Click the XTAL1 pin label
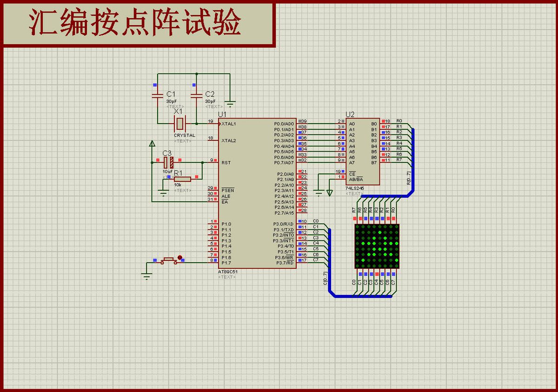Viewport: 558px width, 392px height. (229, 124)
